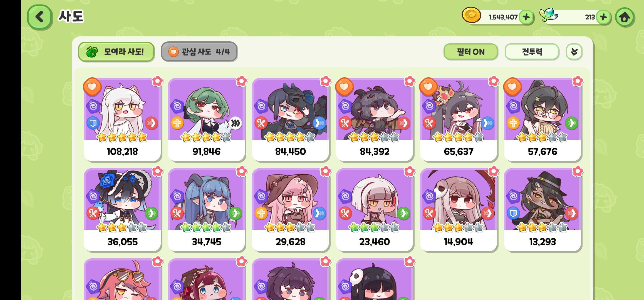Open the black-hat character card with 13,293
The height and width of the screenshot is (300, 644).
click(x=542, y=210)
